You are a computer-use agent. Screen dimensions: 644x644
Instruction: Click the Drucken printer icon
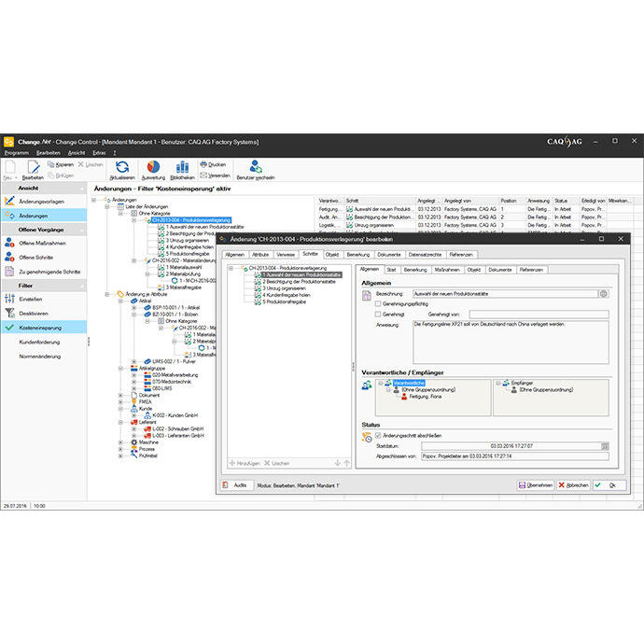click(x=204, y=163)
